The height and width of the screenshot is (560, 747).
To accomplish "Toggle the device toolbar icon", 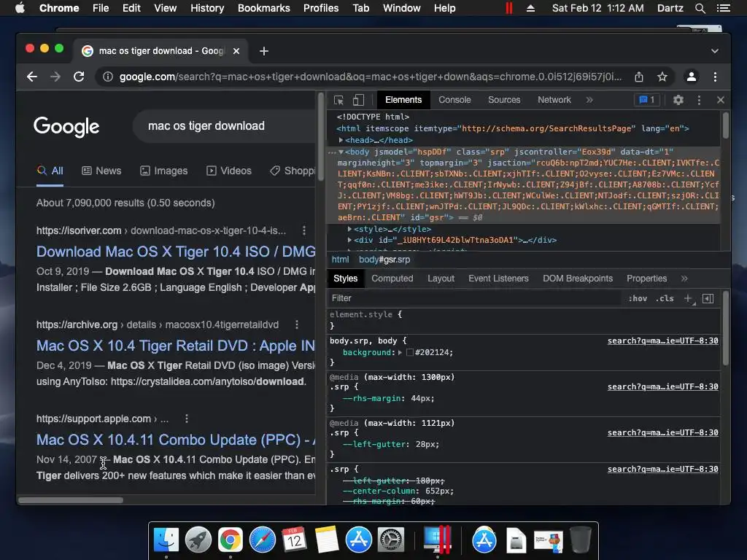I will (x=358, y=100).
